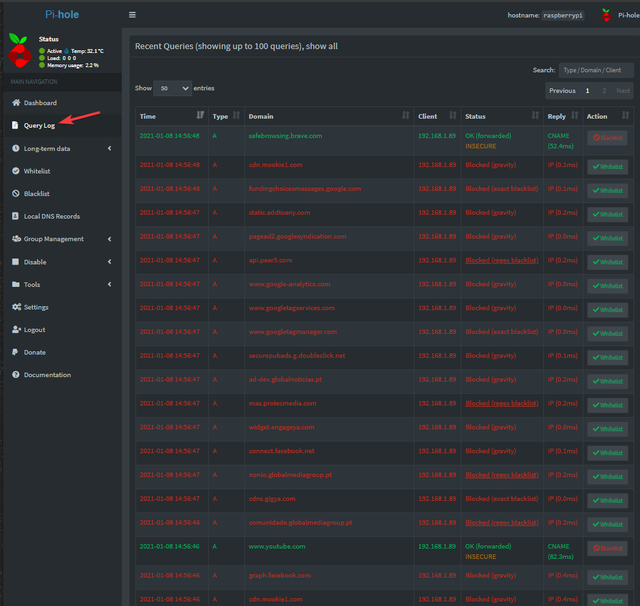Open regex blacklist link for nonio.globalmediagroup.pt
Viewport: 640px width, 606px height.
(502, 475)
